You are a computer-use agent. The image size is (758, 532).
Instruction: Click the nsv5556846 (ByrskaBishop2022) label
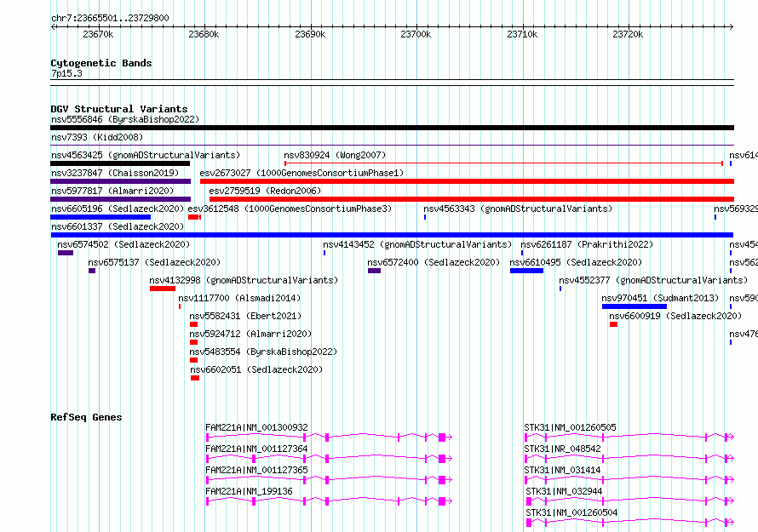click(125, 119)
